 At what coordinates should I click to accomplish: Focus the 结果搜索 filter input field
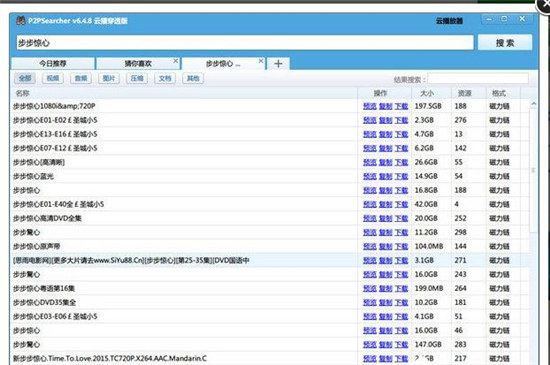tap(478, 79)
